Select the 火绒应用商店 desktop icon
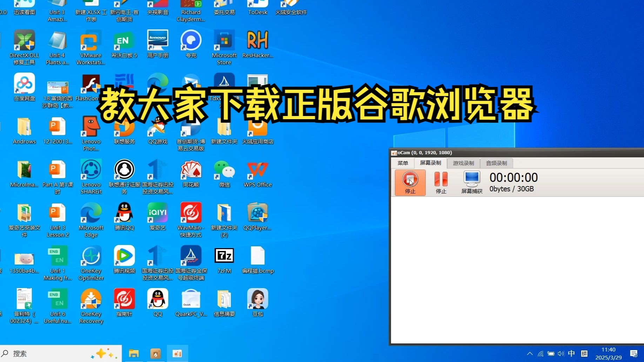Image resolution: width=644 pixels, height=362 pixels. (x=257, y=131)
